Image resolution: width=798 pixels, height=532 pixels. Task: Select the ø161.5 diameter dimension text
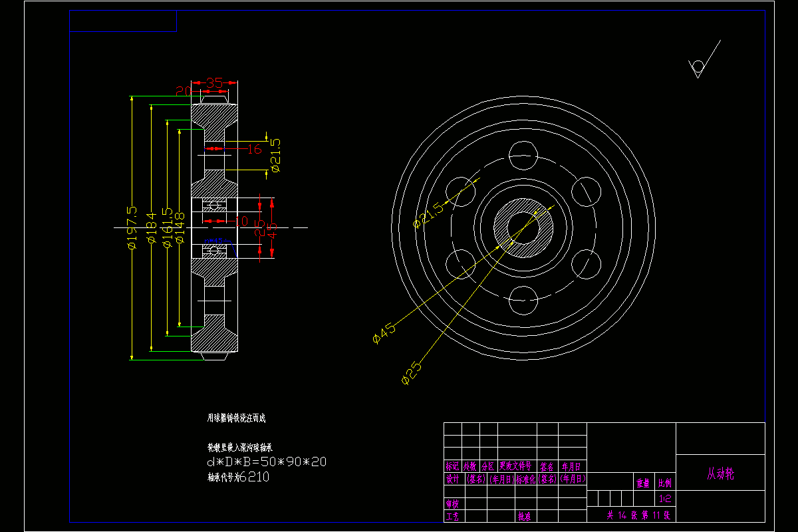(x=168, y=227)
